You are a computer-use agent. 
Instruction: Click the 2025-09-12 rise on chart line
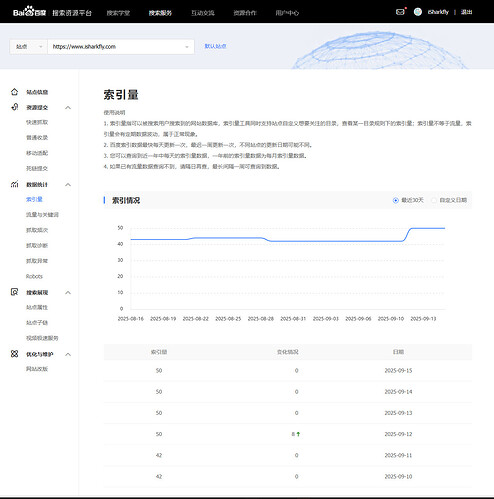pyautogui.click(x=407, y=234)
